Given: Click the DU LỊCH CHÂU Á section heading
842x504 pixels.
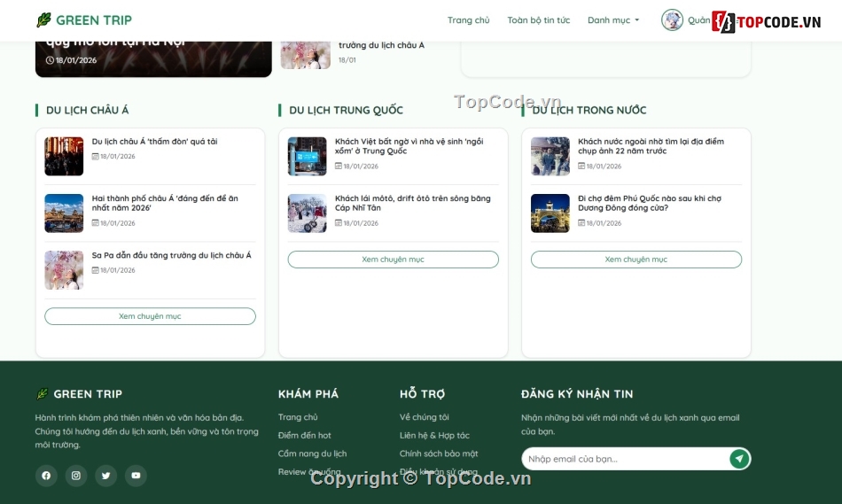Looking at the screenshot, I should [x=88, y=110].
